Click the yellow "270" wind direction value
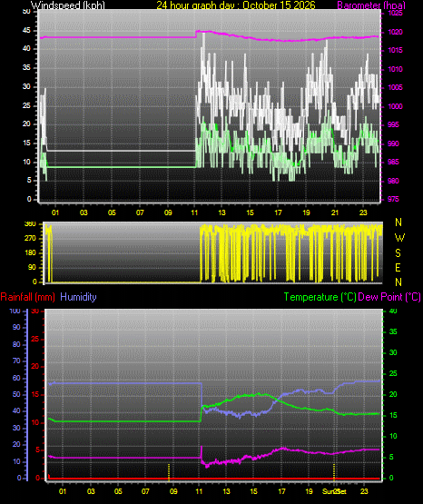This screenshot has height=504, width=423. 30,239
